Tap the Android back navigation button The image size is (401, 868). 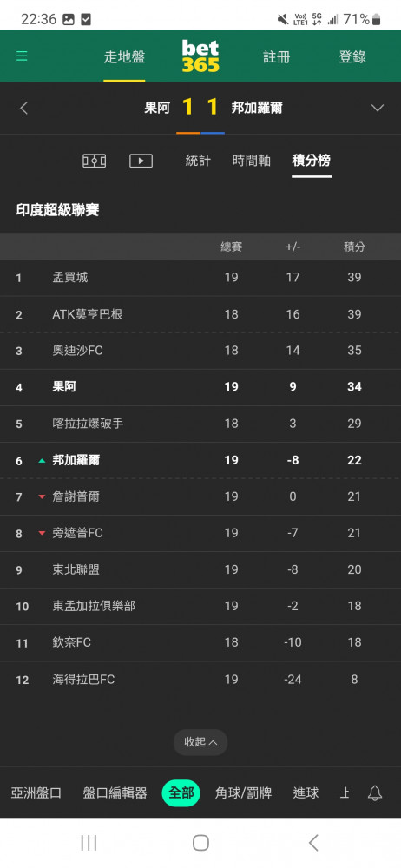pos(313,843)
